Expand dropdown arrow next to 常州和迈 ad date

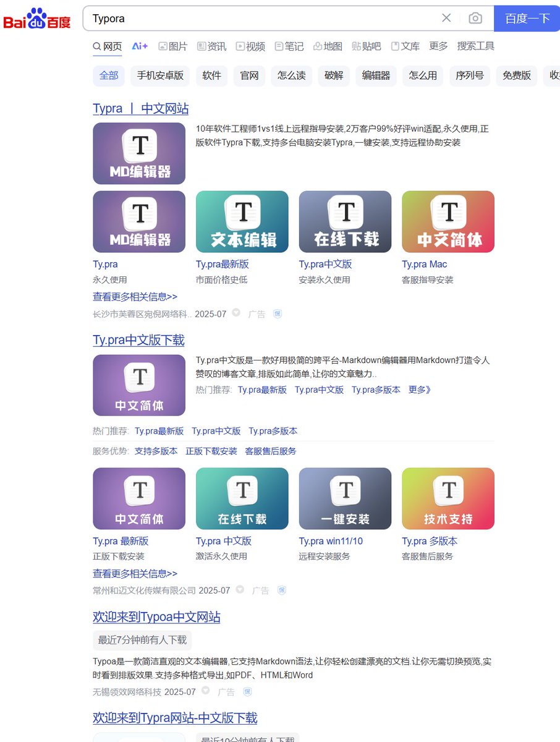pyautogui.click(x=240, y=590)
